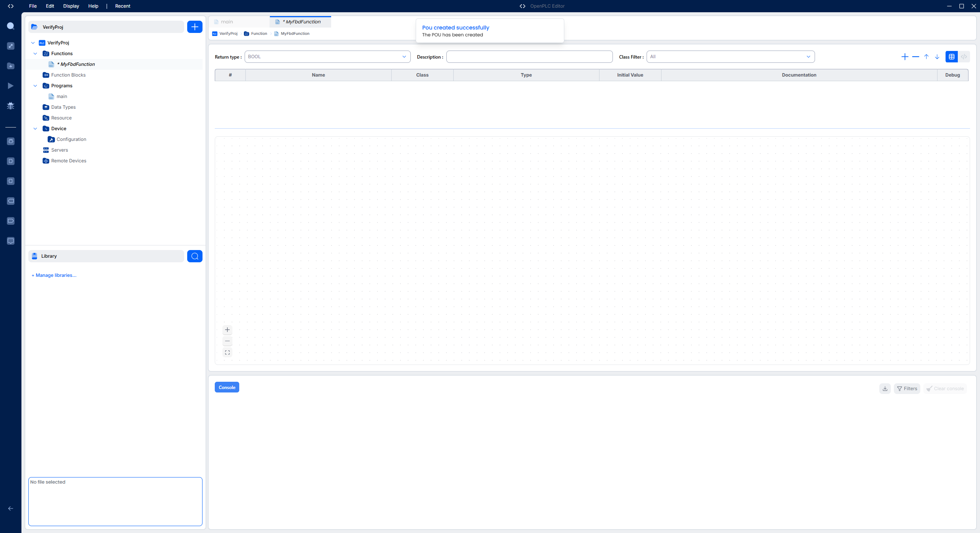Open the Return type BOOL dropdown

(x=327, y=57)
